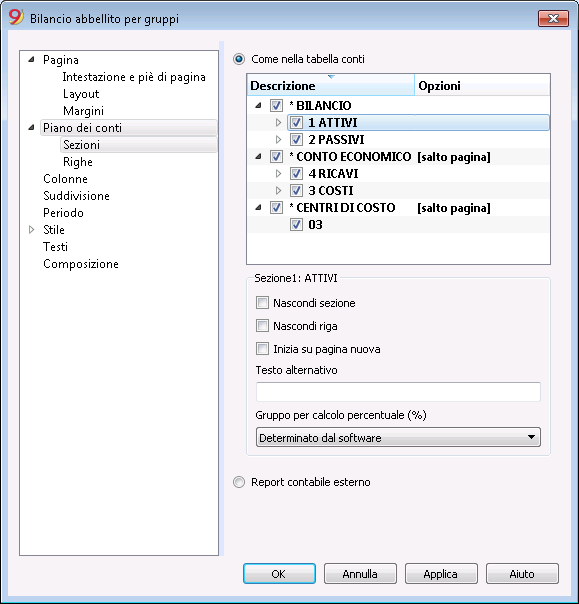
Task: Expand the 1 ATTIVI tree node
Action: [x=278, y=122]
